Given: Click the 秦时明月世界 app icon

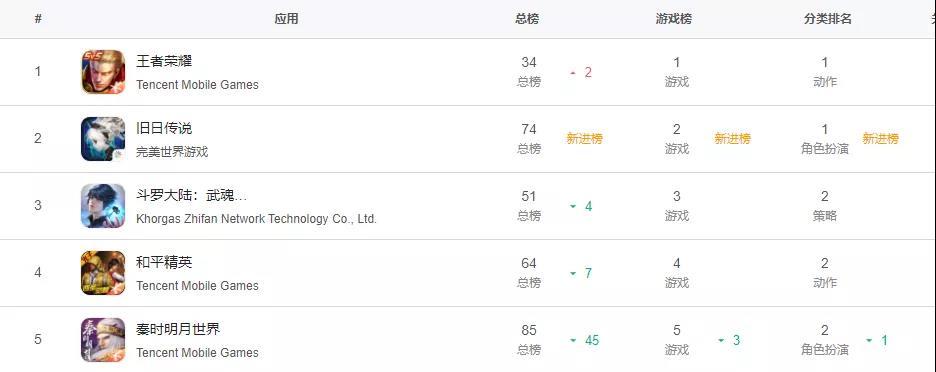Looking at the screenshot, I should [103, 340].
